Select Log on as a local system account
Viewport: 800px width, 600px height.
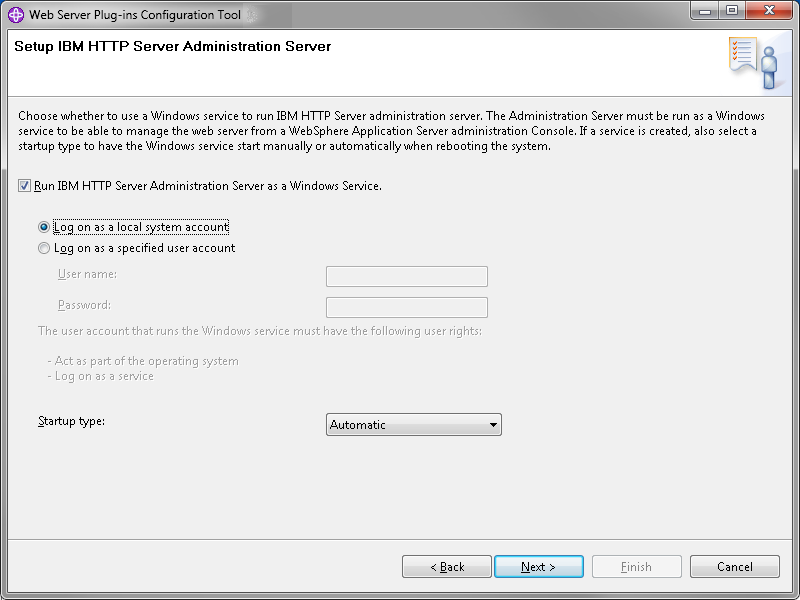tap(44, 227)
